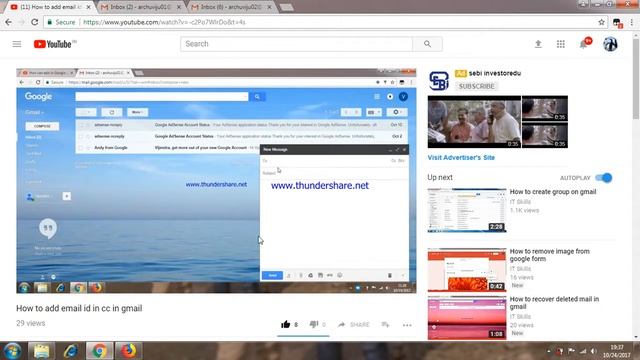The width and height of the screenshot is (640, 360).
Task: Open How to remove image from google form
Action: pos(549,255)
